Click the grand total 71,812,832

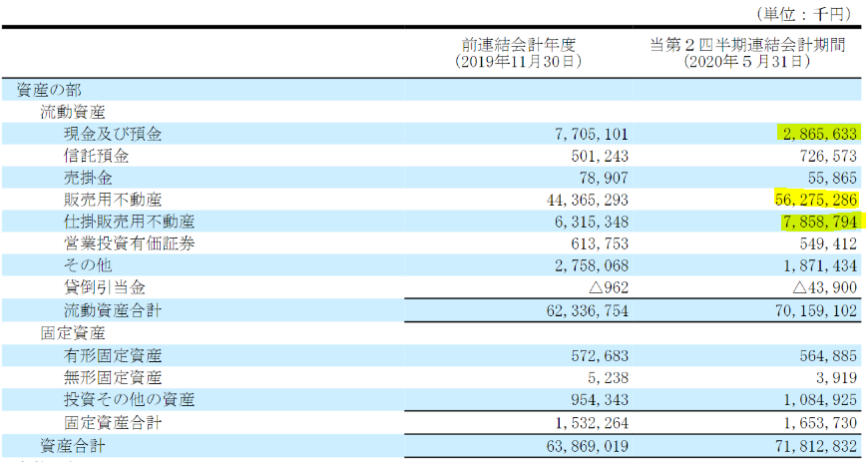click(x=816, y=446)
